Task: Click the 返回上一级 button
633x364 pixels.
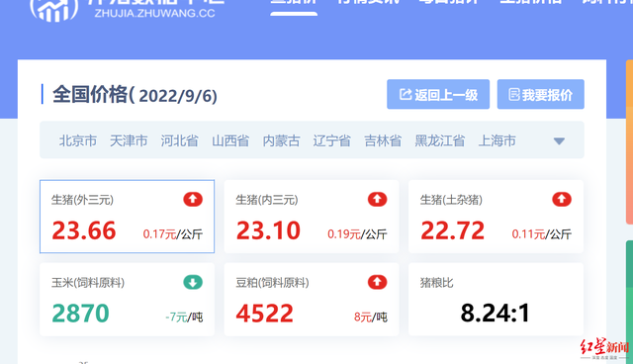Action: coord(438,94)
